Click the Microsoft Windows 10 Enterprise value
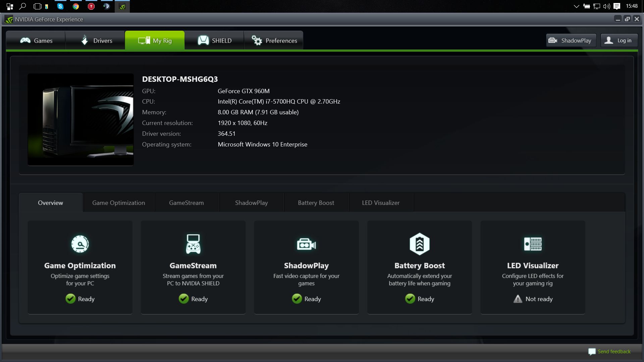644x362 pixels. 262,144
